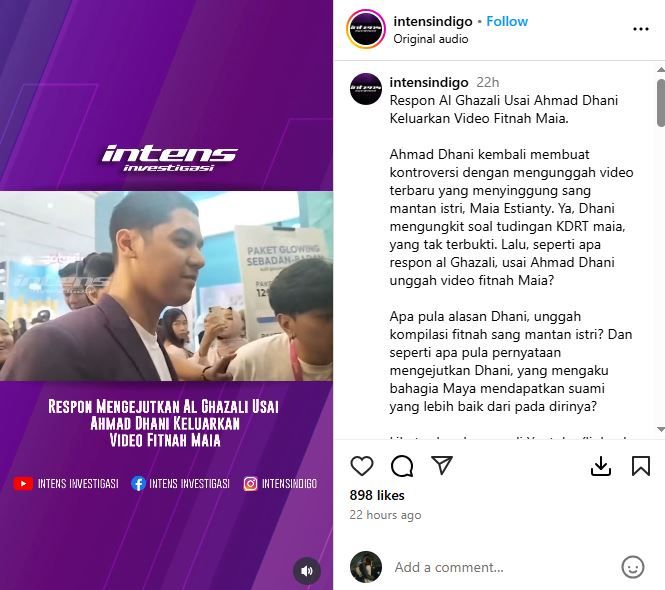665x590 pixels.
Task: Download the video using download icon
Action: coord(601,466)
